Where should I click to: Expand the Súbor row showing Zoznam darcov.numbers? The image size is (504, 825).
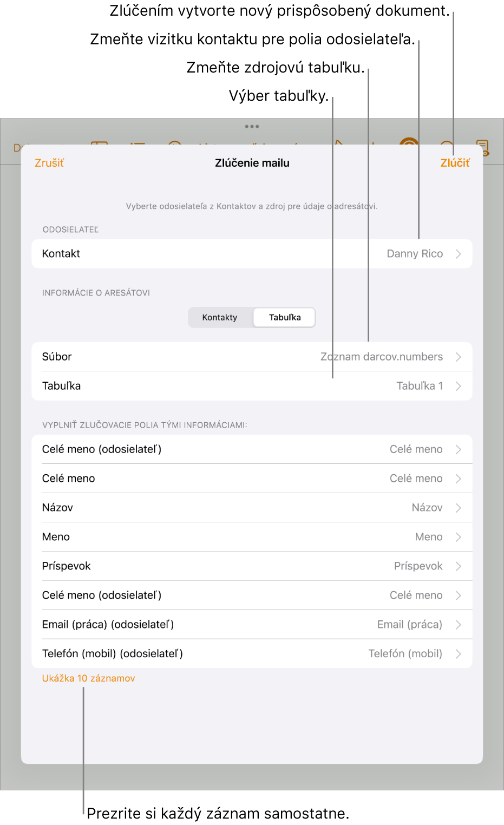pyautogui.click(x=252, y=357)
